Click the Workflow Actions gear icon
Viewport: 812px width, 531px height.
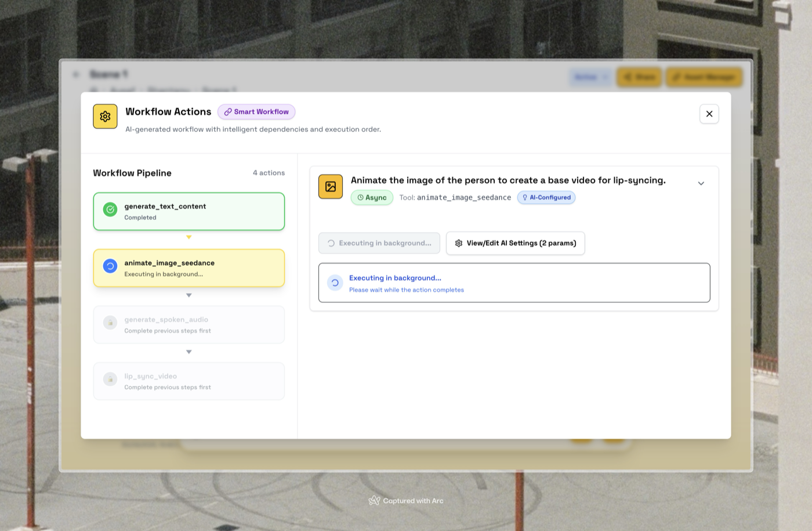pyautogui.click(x=105, y=116)
